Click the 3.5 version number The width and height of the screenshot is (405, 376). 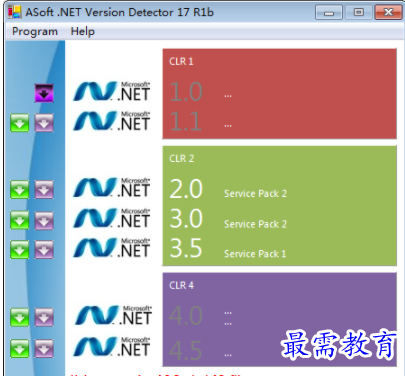(186, 248)
